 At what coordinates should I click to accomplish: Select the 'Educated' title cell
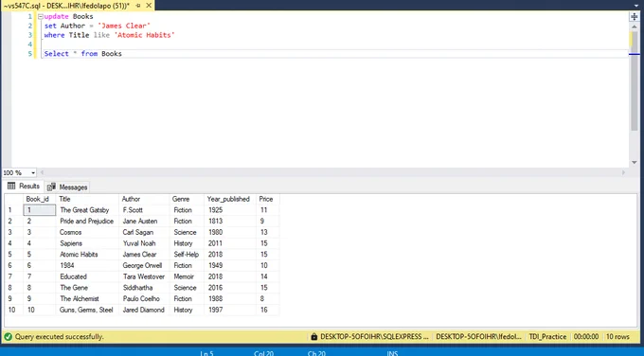(x=87, y=276)
